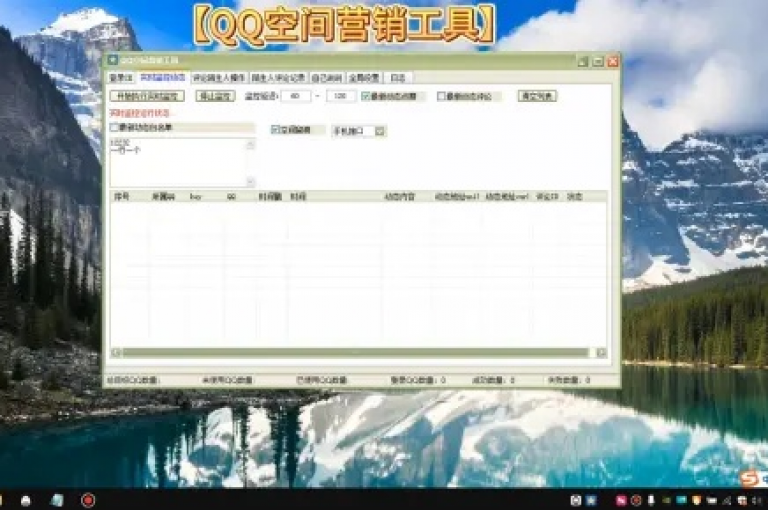Click the pink tray icon

coord(621,500)
